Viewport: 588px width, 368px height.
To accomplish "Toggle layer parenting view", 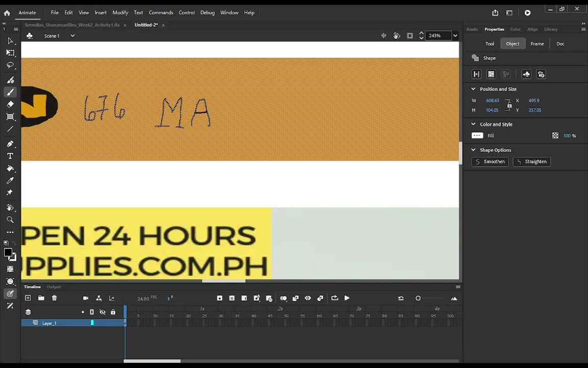I will (99, 298).
